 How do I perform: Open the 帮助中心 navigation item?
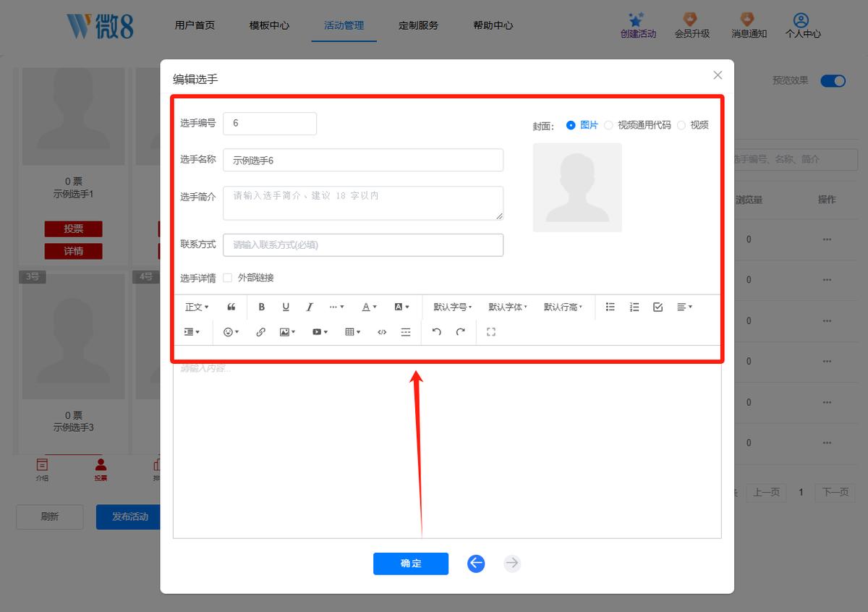[x=493, y=25]
